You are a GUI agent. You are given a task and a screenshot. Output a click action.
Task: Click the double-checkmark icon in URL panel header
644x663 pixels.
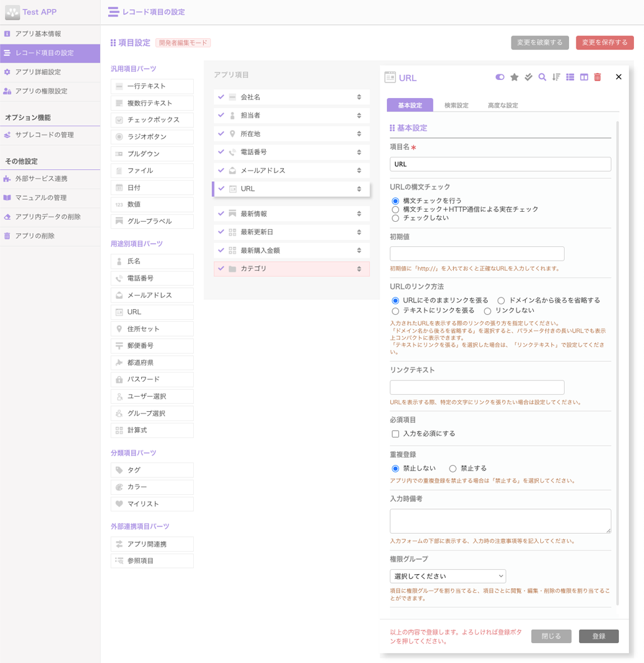tap(528, 77)
